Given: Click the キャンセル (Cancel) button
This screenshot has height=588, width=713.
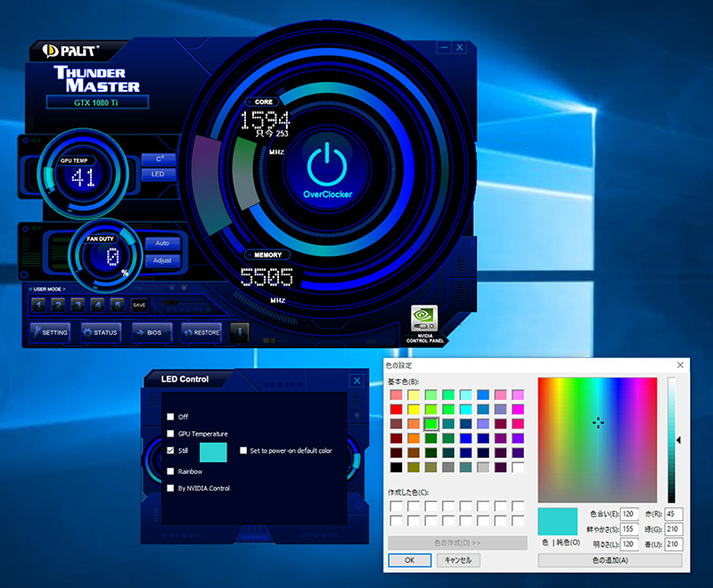Looking at the screenshot, I should pyautogui.click(x=458, y=560).
